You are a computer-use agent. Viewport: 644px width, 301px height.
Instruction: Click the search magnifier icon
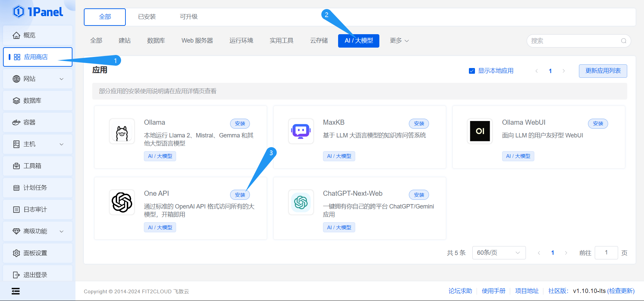[624, 41]
